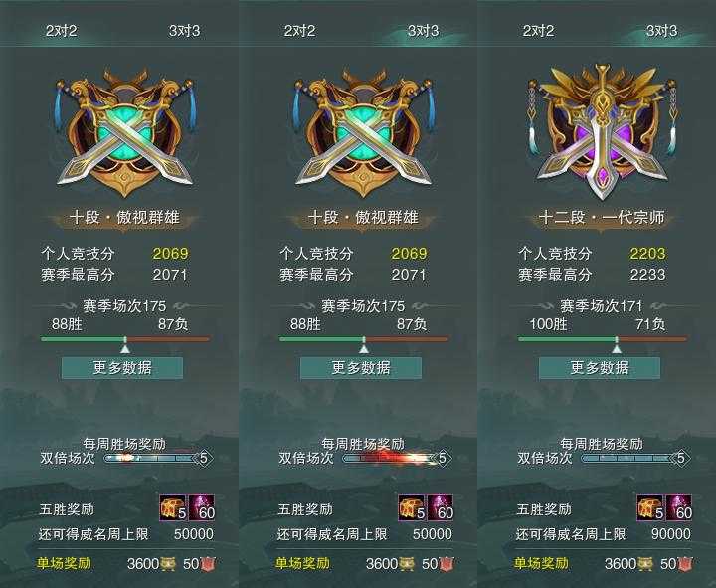Open 更多数据 in the right panel
The width and height of the screenshot is (716, 588).
[x=600, y=368]
